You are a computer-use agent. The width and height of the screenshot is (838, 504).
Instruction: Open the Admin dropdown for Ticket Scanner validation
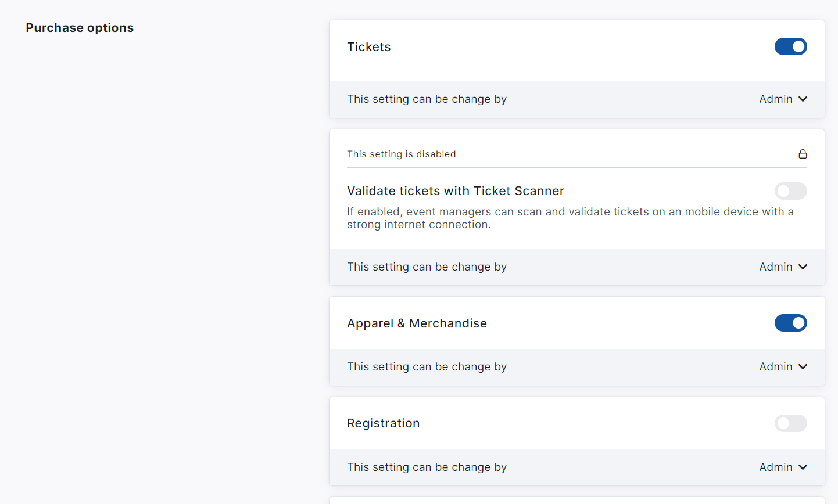point(782,267)
